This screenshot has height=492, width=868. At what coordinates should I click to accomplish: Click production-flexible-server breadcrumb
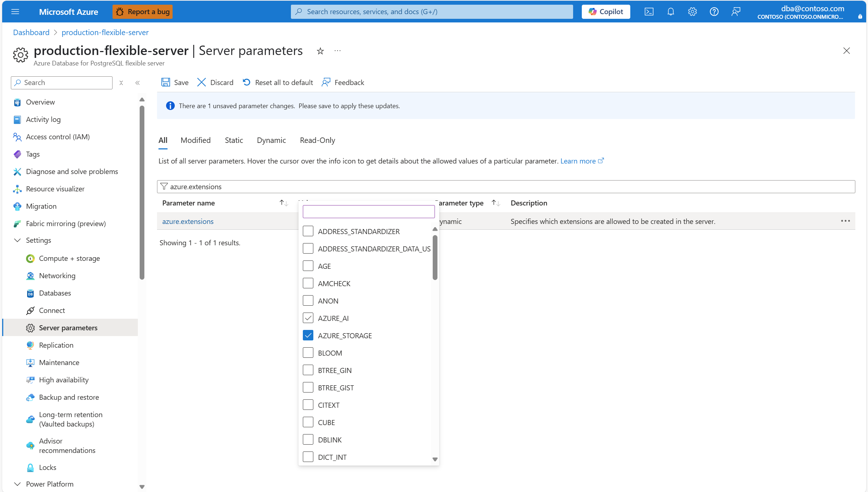coord(105,33)
